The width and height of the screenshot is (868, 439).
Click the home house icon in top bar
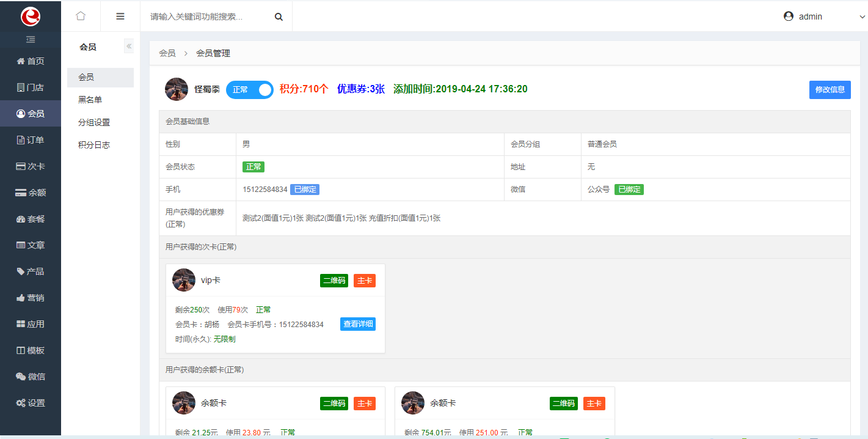click(81, 17)
